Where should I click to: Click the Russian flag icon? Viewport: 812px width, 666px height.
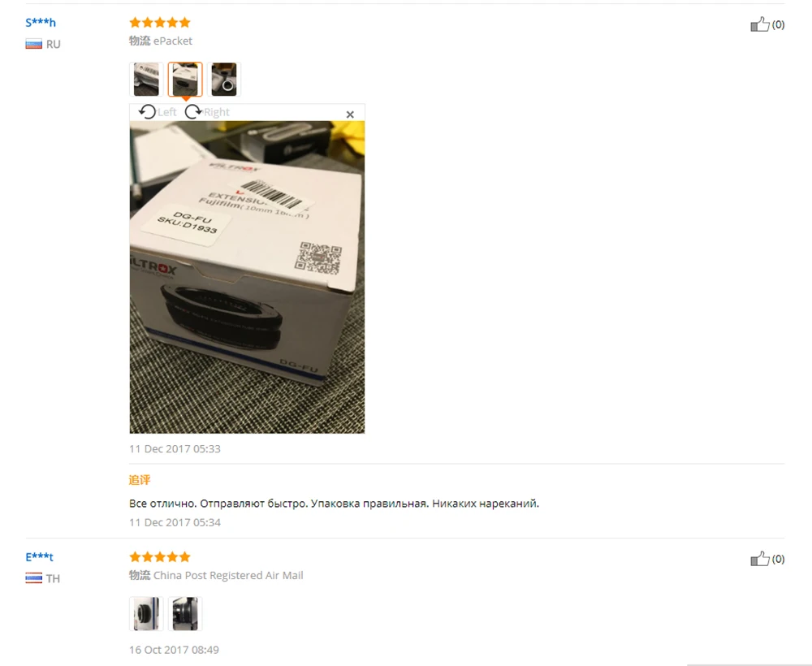coord(33,44)
